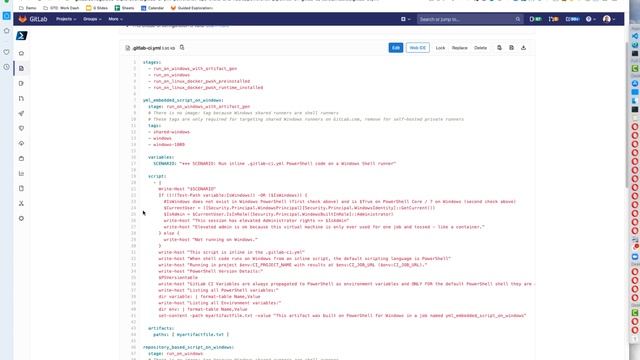Open the GitLab logo home link
The image size is (640, 360).
33,19
